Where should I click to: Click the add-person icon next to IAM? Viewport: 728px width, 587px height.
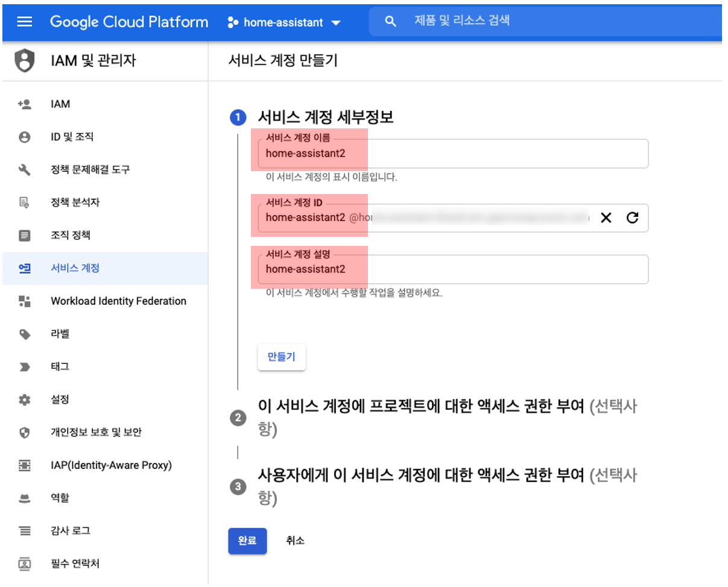pyautogui.click(x=25, y=104)
